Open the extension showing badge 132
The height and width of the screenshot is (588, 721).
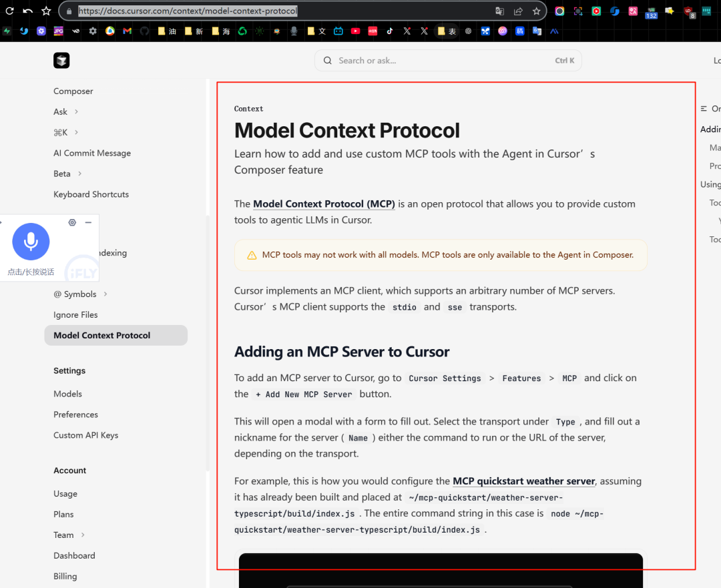[x=651, y=13]
